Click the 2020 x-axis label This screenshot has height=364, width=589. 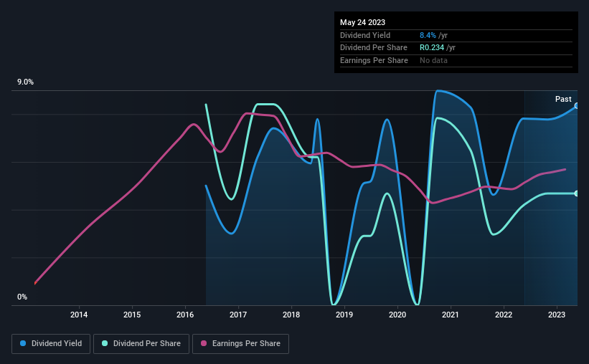tap(397, 315)
